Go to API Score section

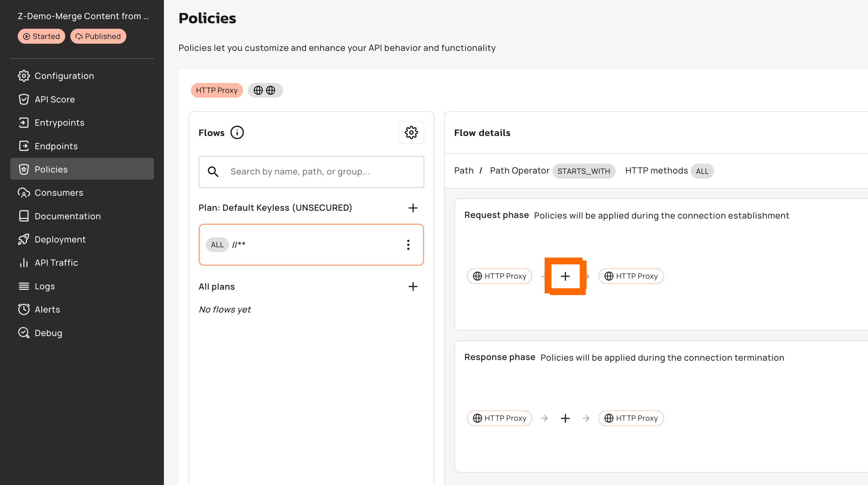click(x=55, y=99)
